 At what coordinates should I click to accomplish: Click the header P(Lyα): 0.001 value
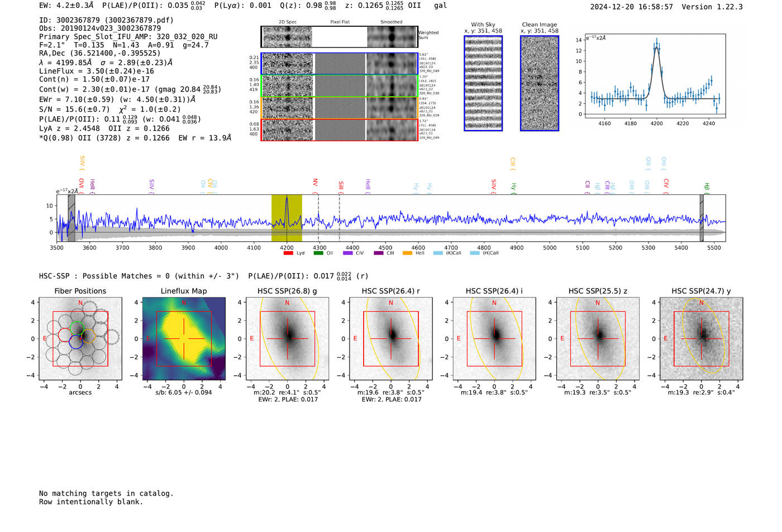tap(243, 6)
